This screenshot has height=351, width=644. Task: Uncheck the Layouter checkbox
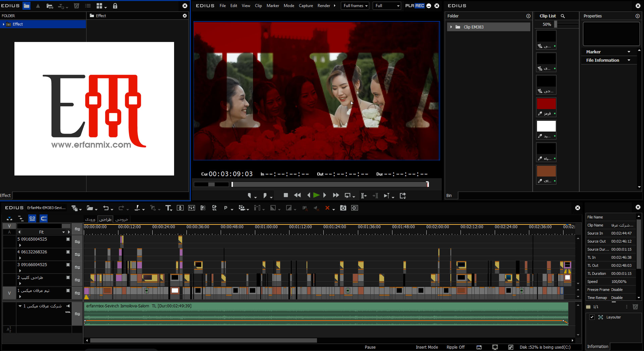pyautogui.click(x=592, y=317)
